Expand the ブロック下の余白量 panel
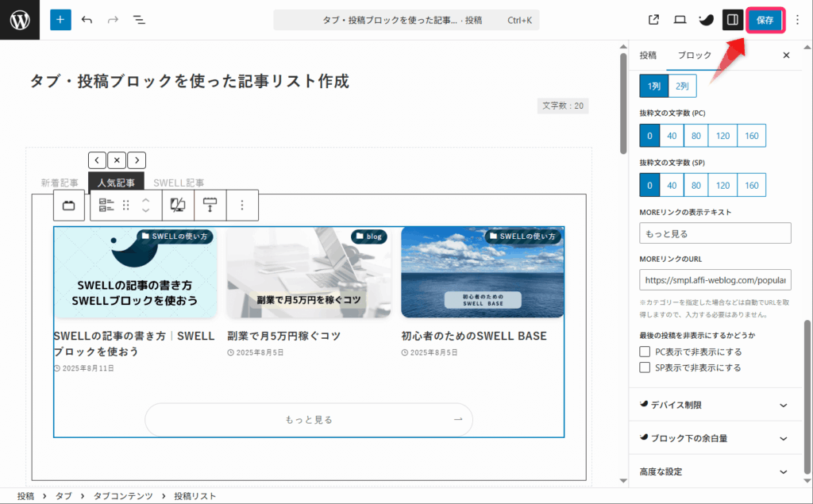 pyautogui.click(x=715, y=438)
